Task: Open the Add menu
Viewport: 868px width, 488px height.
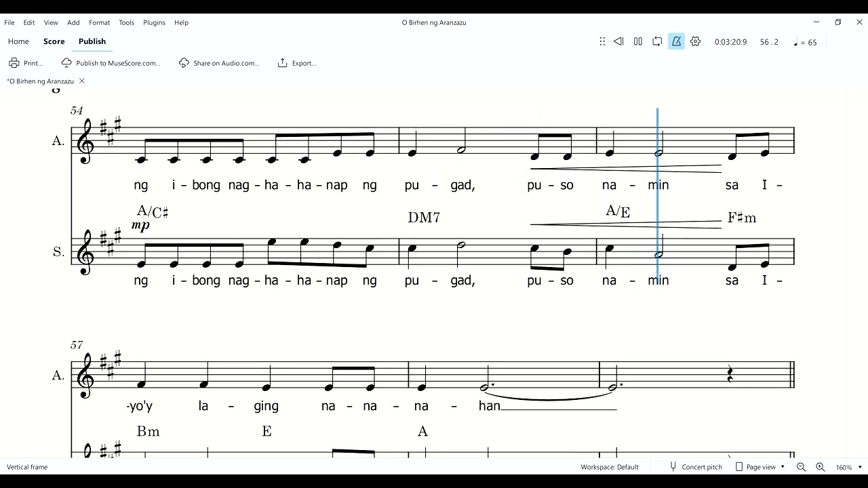Action: pos(73,22)
